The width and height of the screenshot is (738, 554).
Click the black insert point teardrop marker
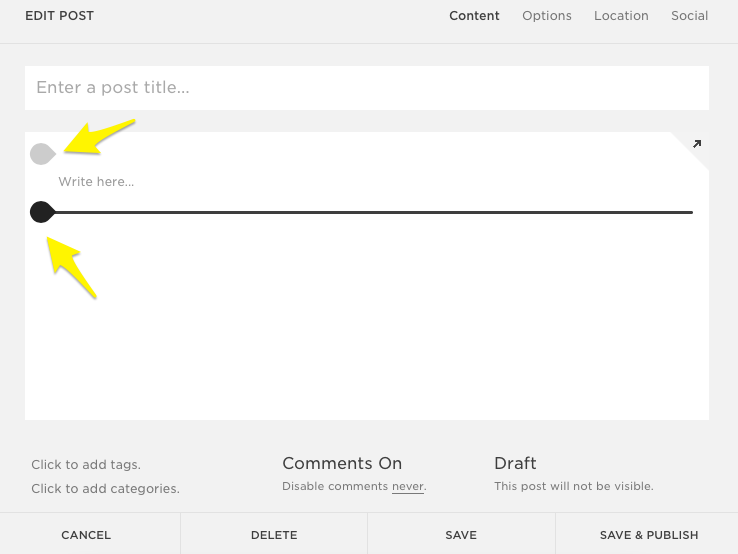[x=42, y=212]
